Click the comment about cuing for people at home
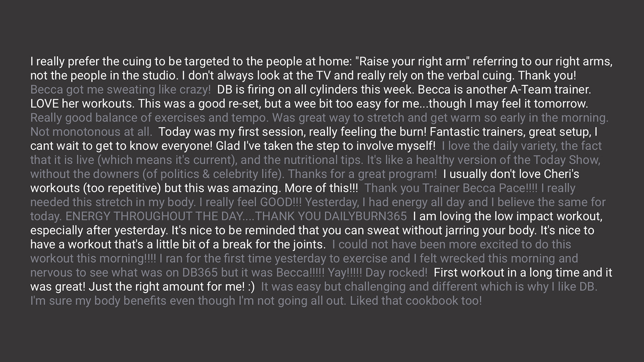 point(322,68)
